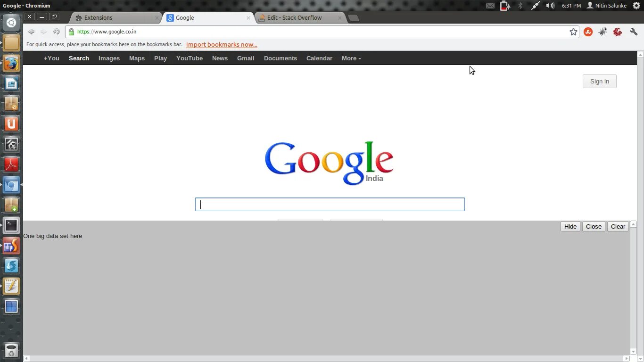
Task: Click the Sign in button
Action: (x=599, y=82)
